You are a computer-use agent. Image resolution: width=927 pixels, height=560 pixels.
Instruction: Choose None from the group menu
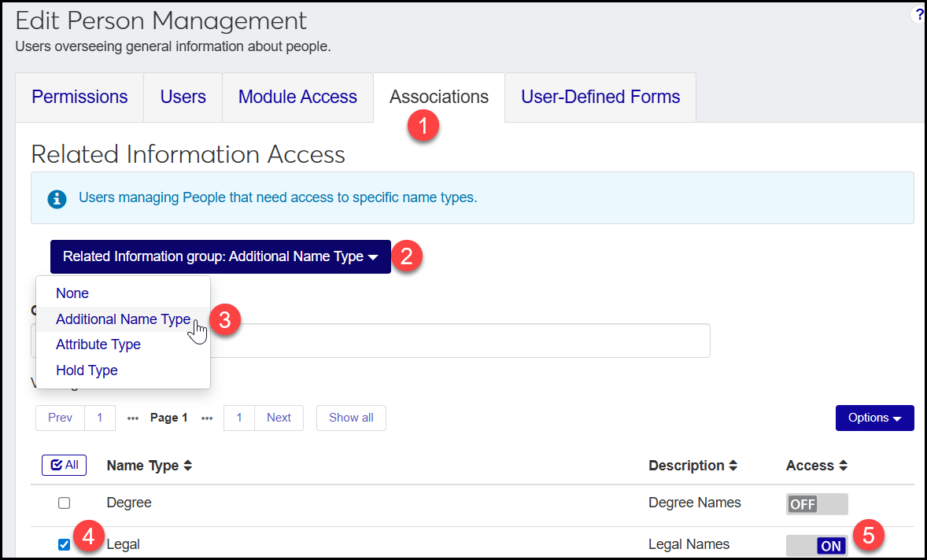point(72,293)
